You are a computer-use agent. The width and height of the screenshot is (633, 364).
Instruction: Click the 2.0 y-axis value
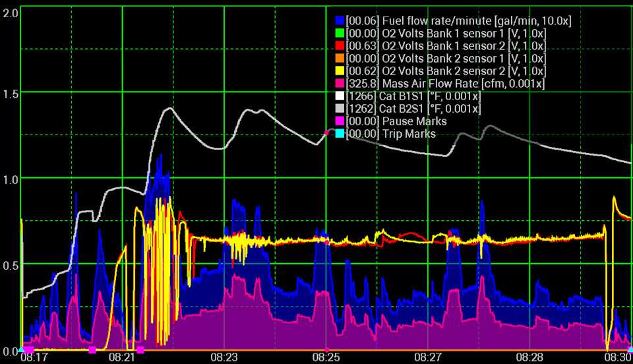[x=11, y=13]
